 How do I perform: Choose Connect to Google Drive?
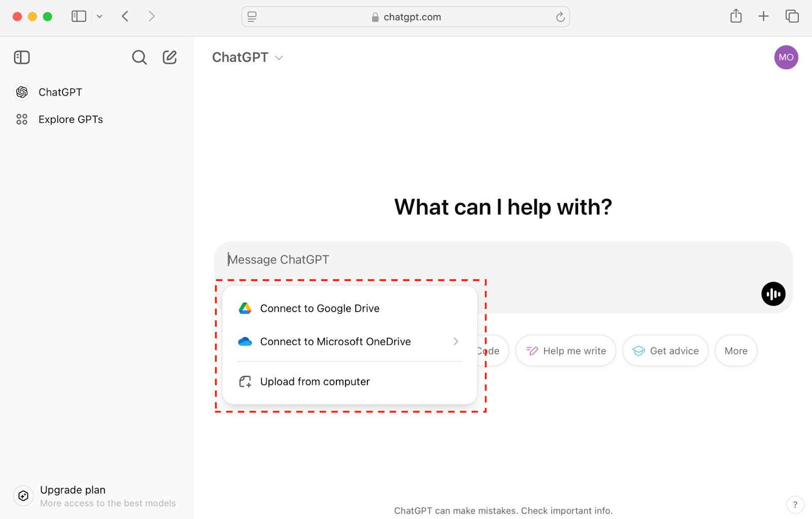[350, 308]
